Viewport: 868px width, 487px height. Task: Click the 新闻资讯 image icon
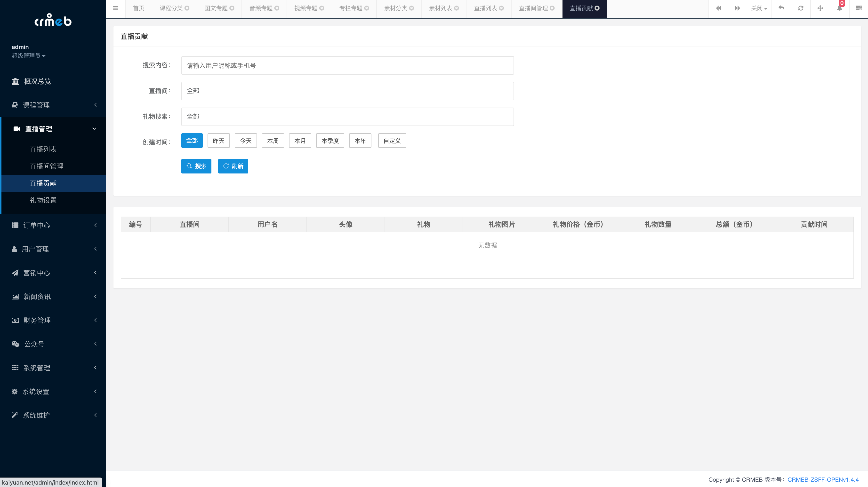click(15, 297)
